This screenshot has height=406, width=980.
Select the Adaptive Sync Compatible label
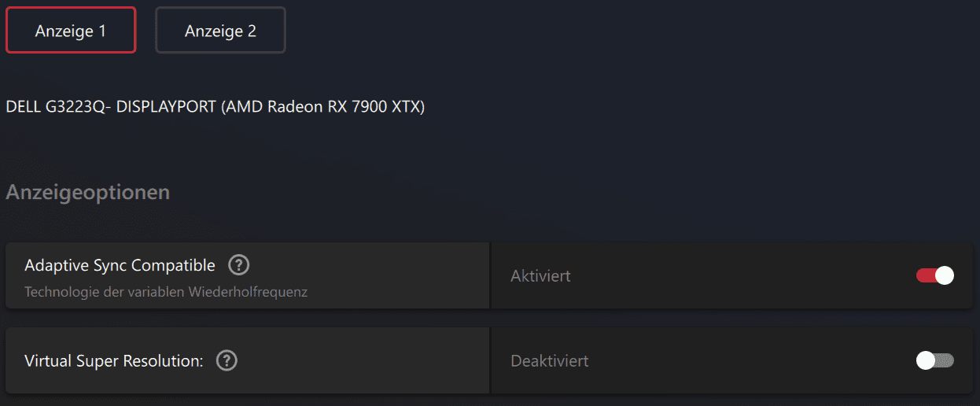[x=120, y=265]
